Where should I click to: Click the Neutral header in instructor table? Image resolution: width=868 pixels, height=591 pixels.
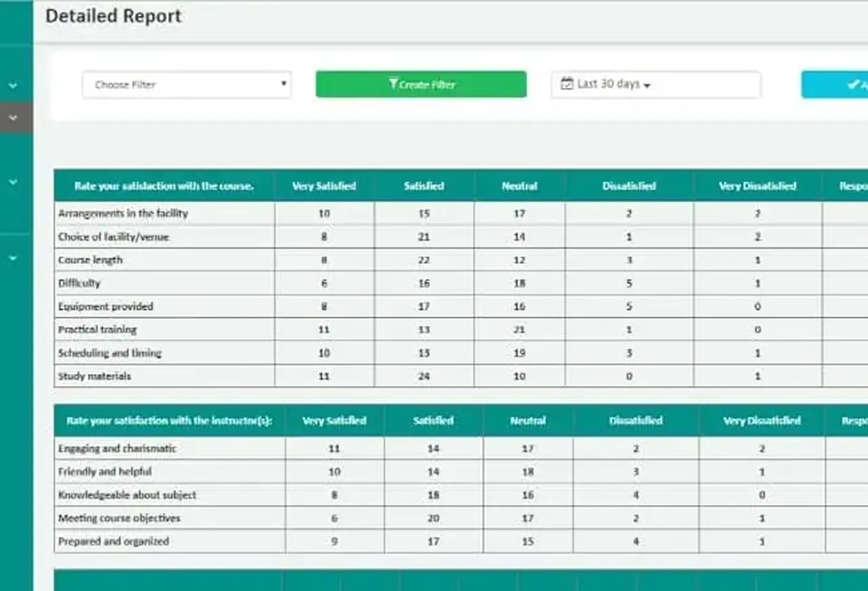(x=527, y=421)
